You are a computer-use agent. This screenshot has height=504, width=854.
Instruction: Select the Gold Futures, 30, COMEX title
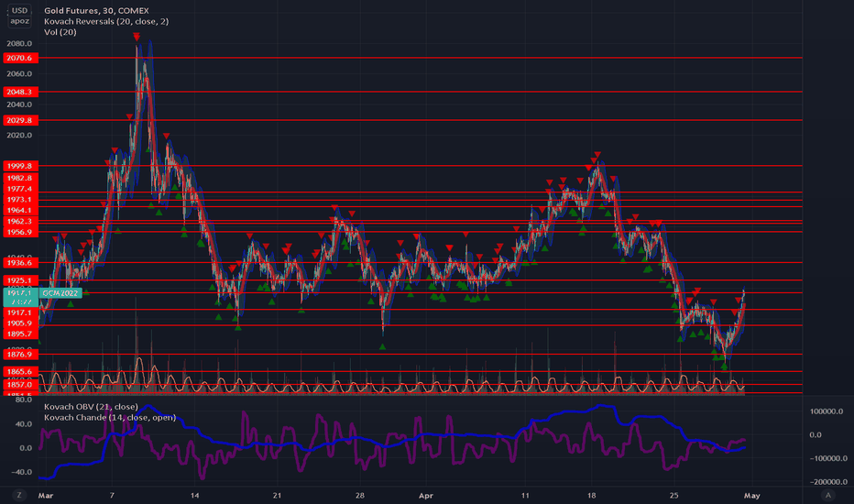tap(96, 10)
